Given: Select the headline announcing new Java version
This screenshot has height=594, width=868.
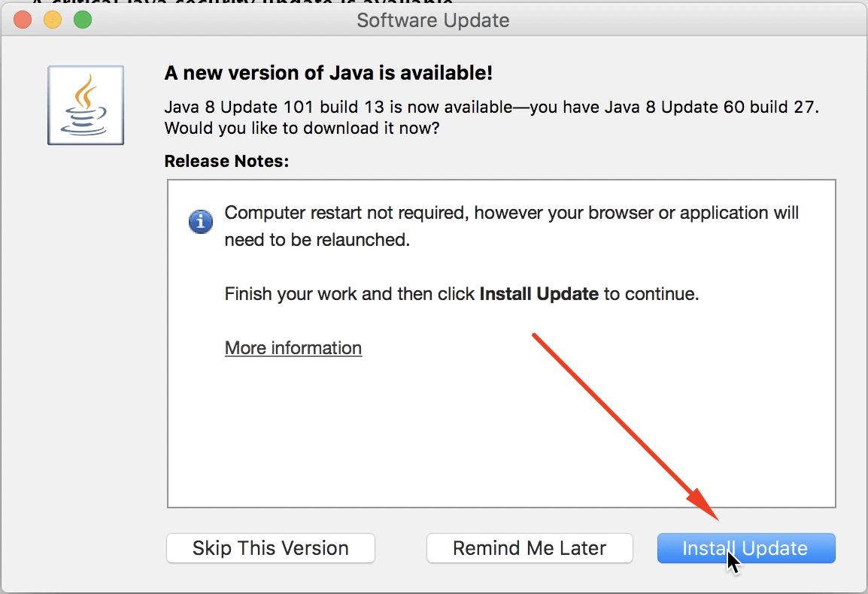Looking at the screenshot, I should pos(327,72).
